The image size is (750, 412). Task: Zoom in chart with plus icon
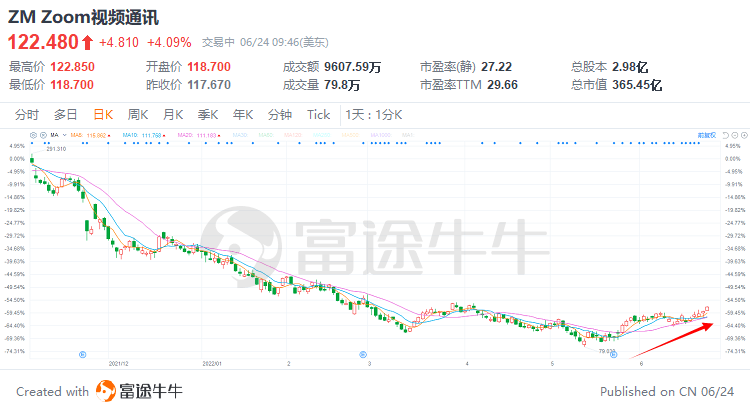click(x=744, y=135)
